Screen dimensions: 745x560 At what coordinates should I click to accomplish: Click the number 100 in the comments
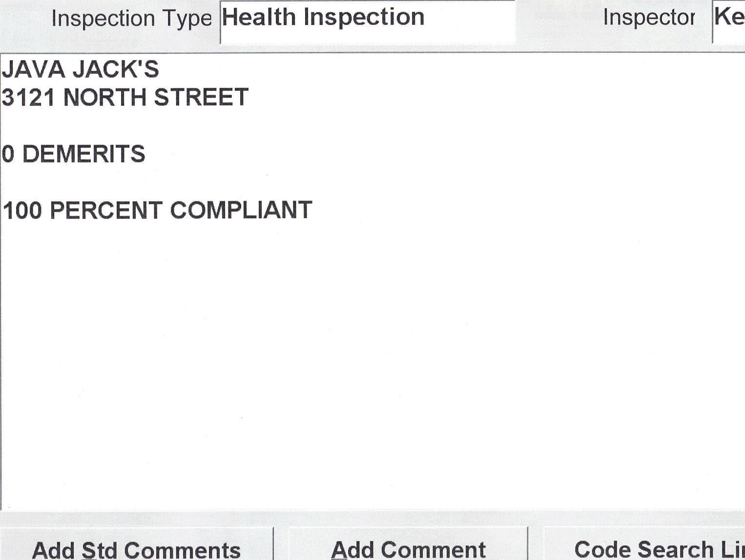(22, 210)
